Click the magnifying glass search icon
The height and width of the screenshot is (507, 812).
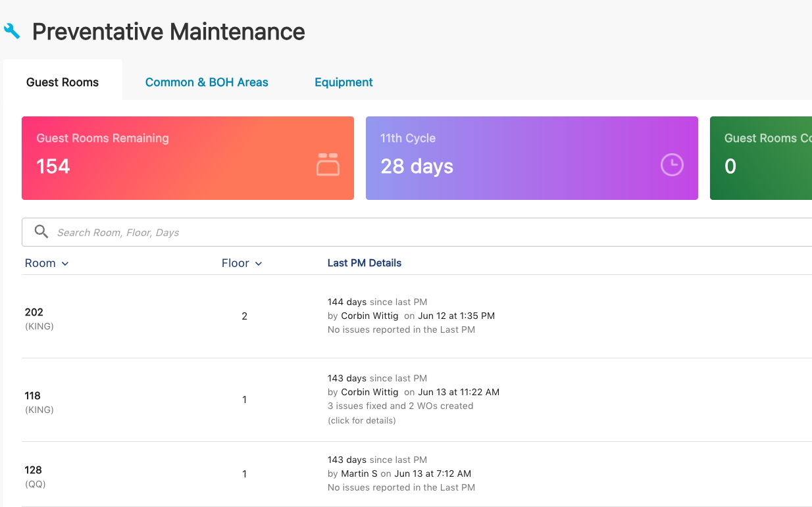coord(41,231)
